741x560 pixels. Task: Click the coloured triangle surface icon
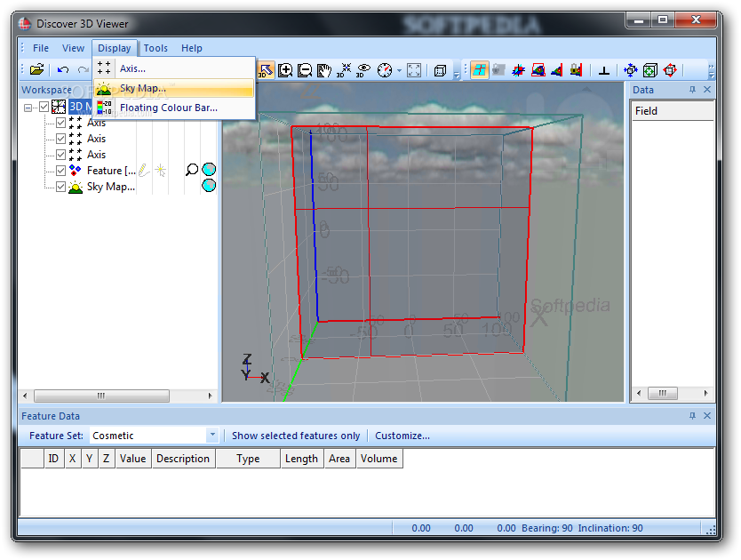[557, 70]
